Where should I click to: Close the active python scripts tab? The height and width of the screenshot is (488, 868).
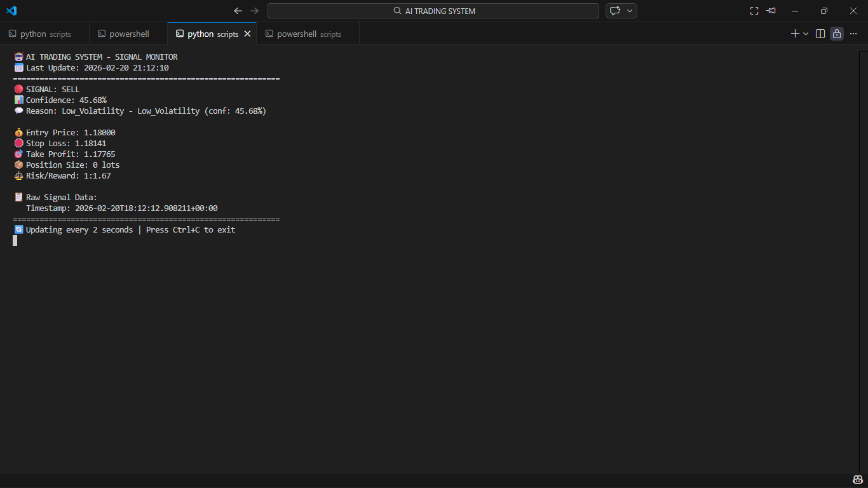248,34
